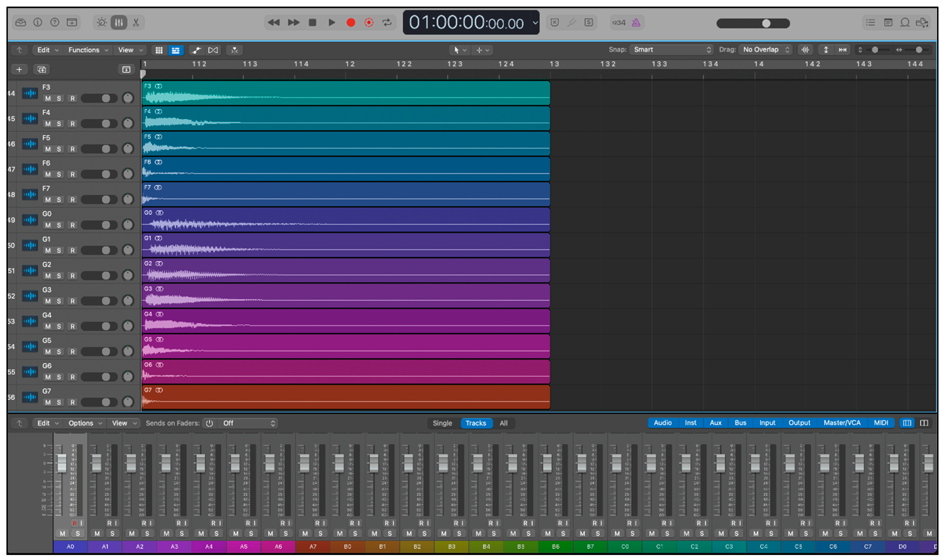Open the Mixer via control bar icon
This screenshot has width=945, height=560.
coord(119,23)
